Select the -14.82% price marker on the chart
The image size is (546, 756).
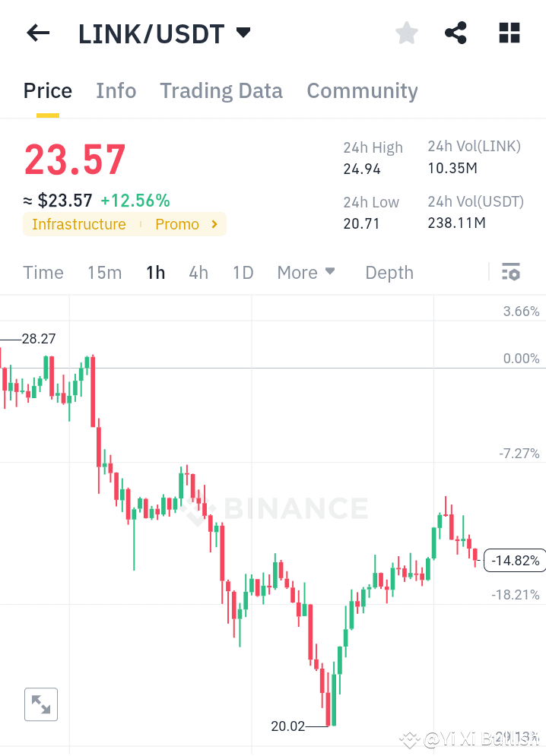coord(516,560)
